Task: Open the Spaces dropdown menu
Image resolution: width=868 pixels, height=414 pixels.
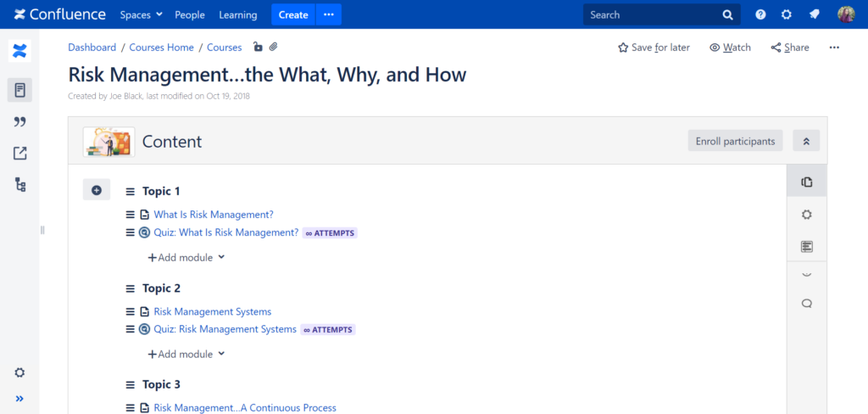Action: pyautogui.click(x=142, y=15)
